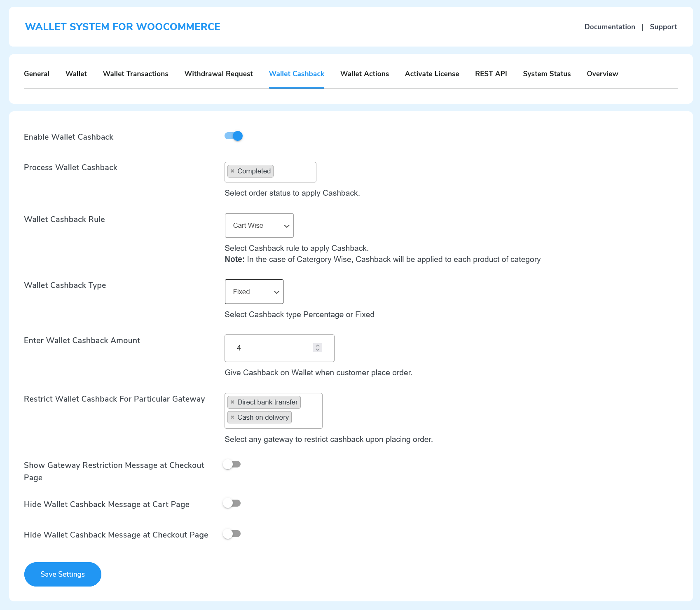
Task: Toggle Enable Wallet Cashback switch
Action: coord(234,136)
